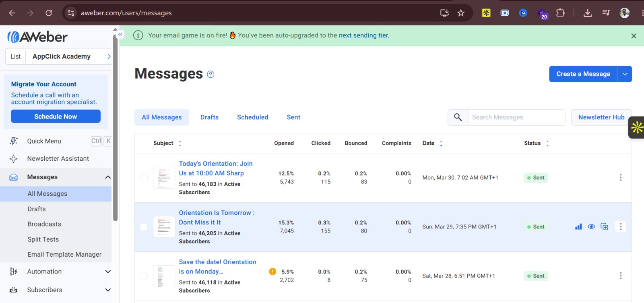Switch to the Scheduled tab
Screen dimensions: 644x303
pos(253,117)
